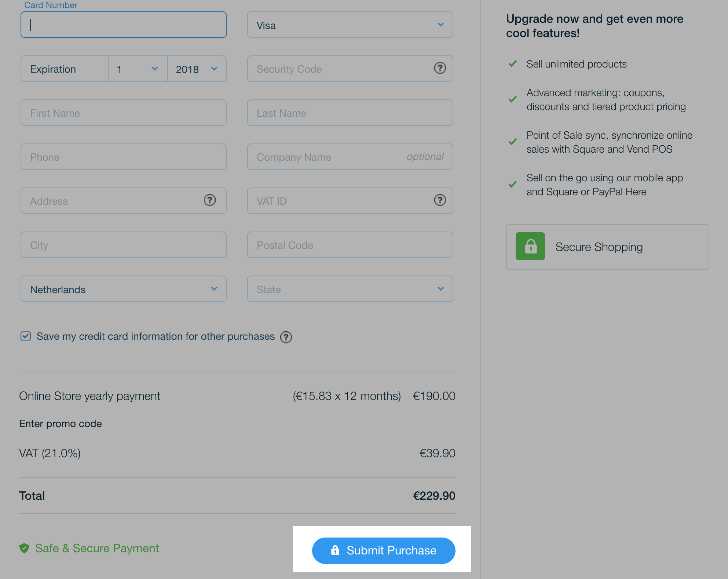Click help icon beside save card option
Screen dimensions: 728x579
[x=286, y=337]
